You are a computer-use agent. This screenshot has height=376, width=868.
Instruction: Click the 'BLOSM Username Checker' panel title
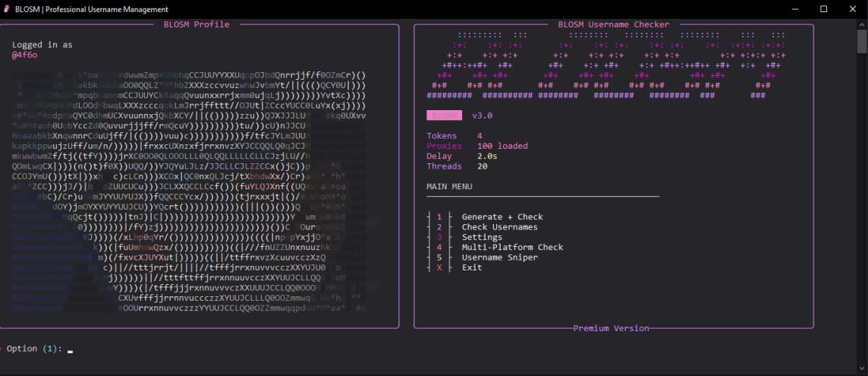[613, 24]
